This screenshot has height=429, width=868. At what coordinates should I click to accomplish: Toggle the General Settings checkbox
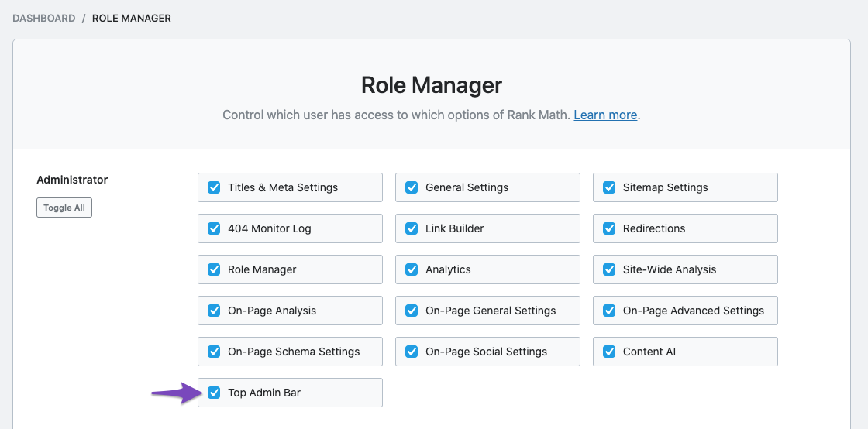tap(412, 187)
